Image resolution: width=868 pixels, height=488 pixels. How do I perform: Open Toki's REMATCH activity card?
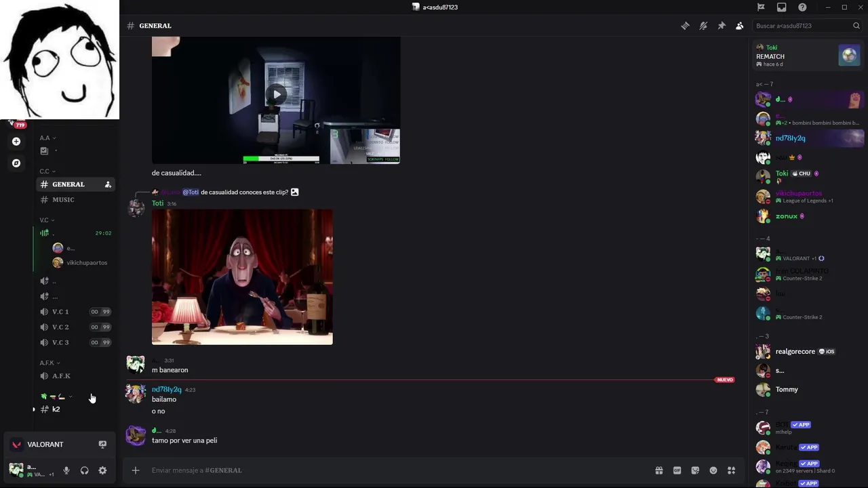click(x=808, y=56)
